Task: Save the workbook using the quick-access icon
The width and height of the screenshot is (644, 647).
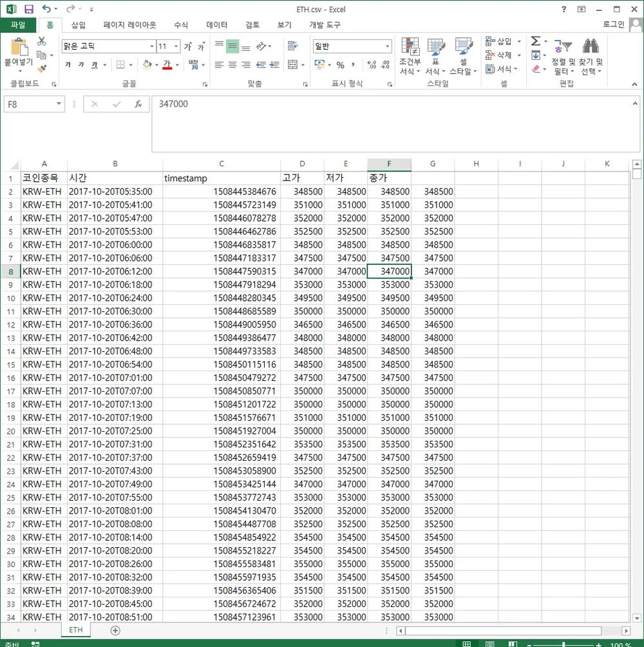Action: (x=29, y=10)
